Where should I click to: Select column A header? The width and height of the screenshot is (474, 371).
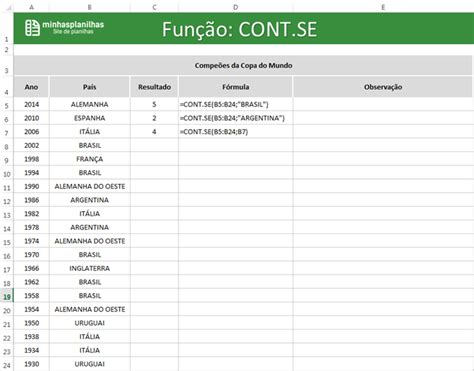(x=31, y=7)
